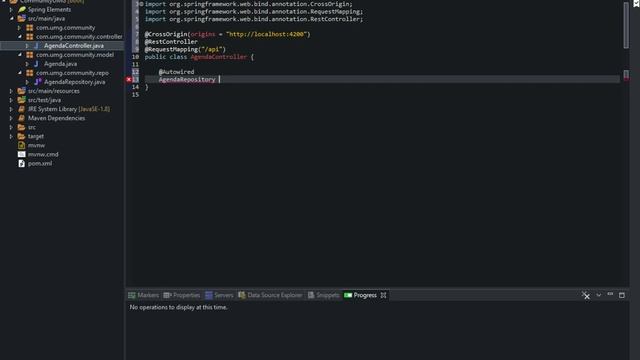Click the com.umg.community.model package icon
Viewport: 640px width, 360px height.
pyautogui.click(x=30, y=55)
